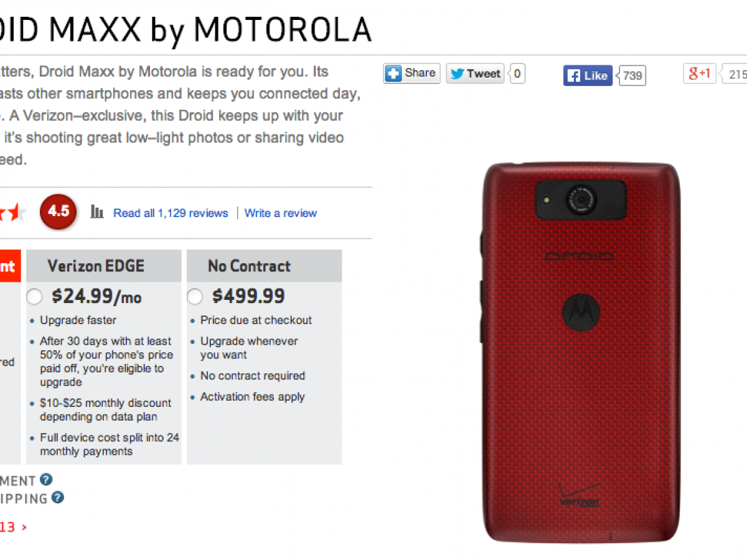Like the page using Facebook button
This screenshot has height=560, width=747.
point(588,76)
